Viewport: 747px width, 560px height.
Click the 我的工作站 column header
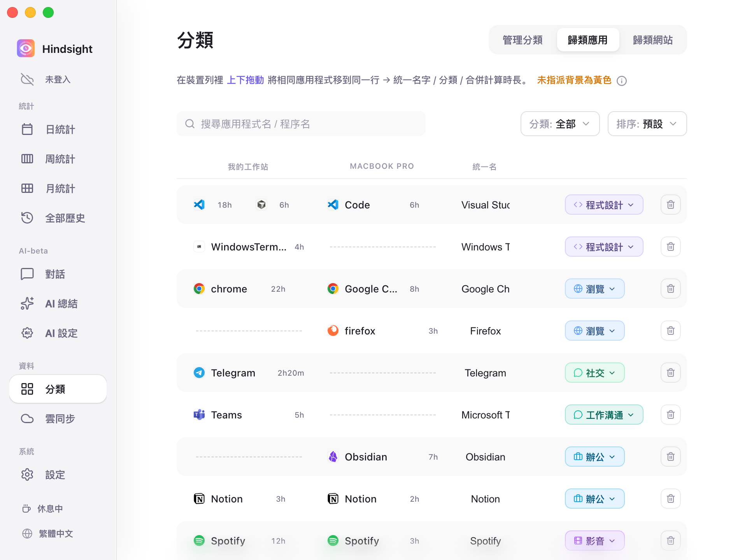[248, 166]
